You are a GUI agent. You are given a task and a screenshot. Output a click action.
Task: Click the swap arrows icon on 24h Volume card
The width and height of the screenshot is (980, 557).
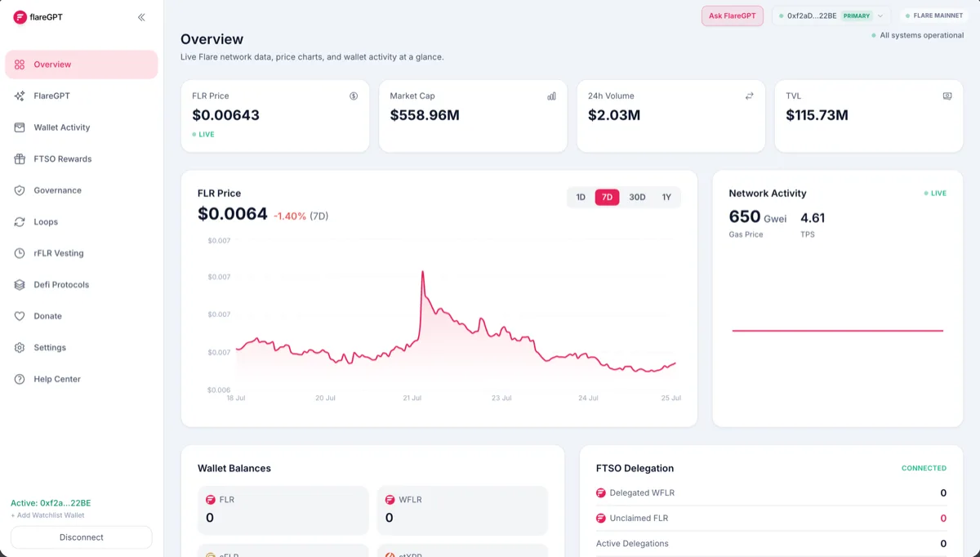tap(749, 96)
